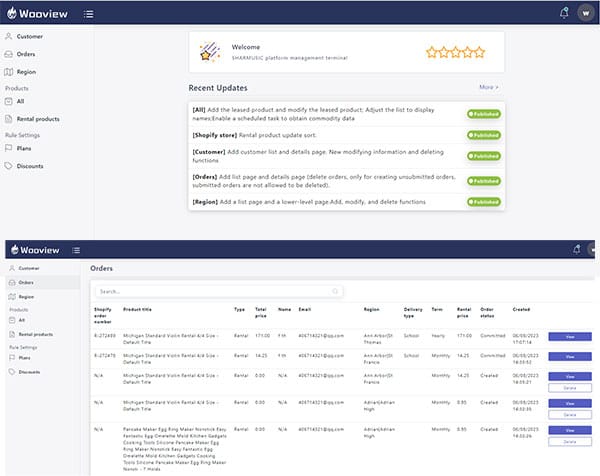Click the 'Shopify order number' column header
This screenshot has height=476, width=600.
[103, 315]
